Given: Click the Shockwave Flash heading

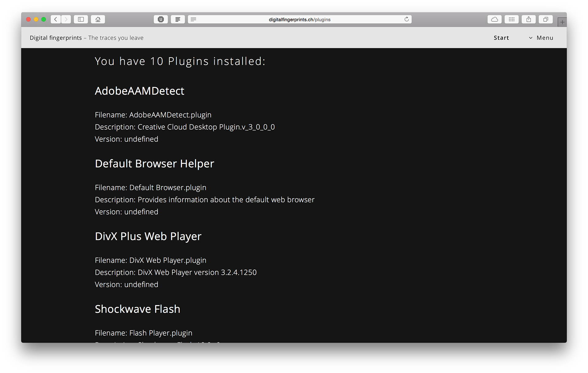Looking at the screenshot, I should (x=138, y=309).
